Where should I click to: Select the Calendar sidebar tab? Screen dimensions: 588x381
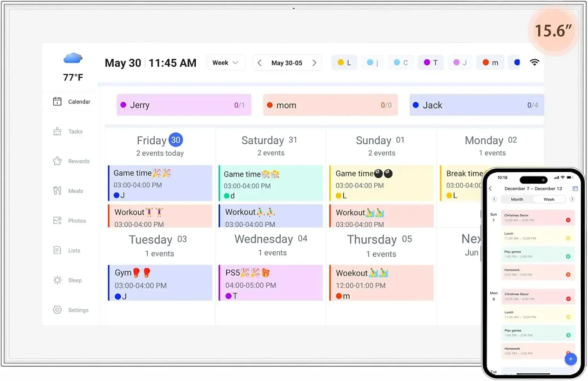tap(71, 102)
